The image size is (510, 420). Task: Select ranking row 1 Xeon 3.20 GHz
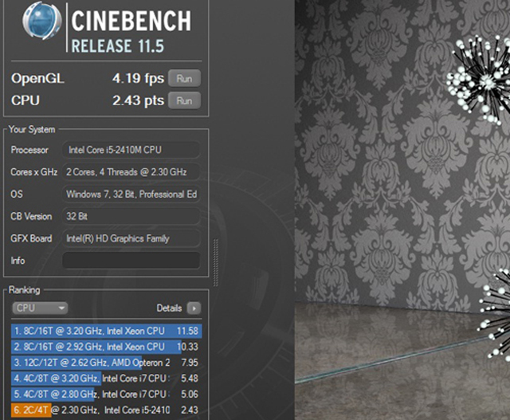106,331
